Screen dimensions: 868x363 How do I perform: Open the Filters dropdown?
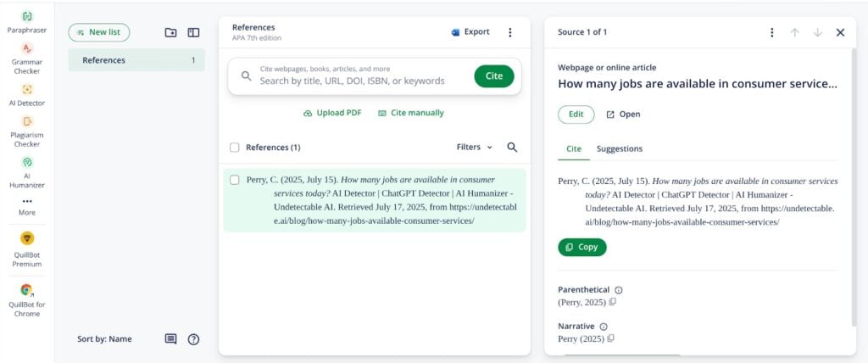(x=474, y=147)
